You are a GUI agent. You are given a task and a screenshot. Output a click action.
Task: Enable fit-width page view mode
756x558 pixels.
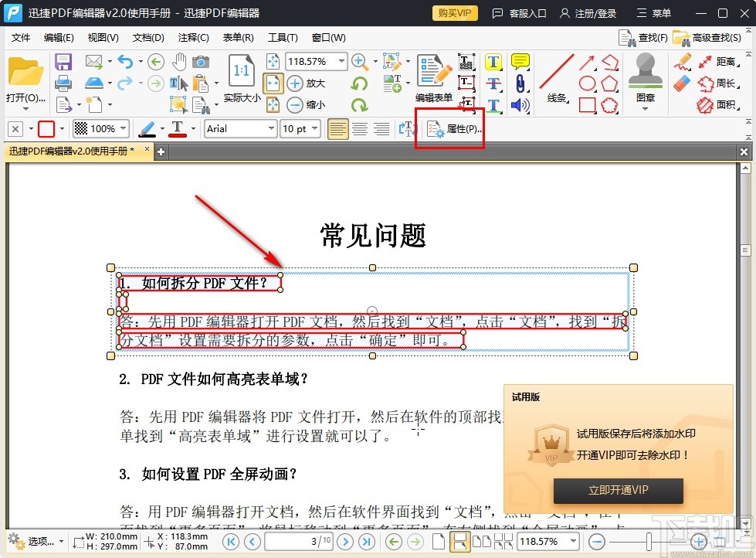coord(272,82)
